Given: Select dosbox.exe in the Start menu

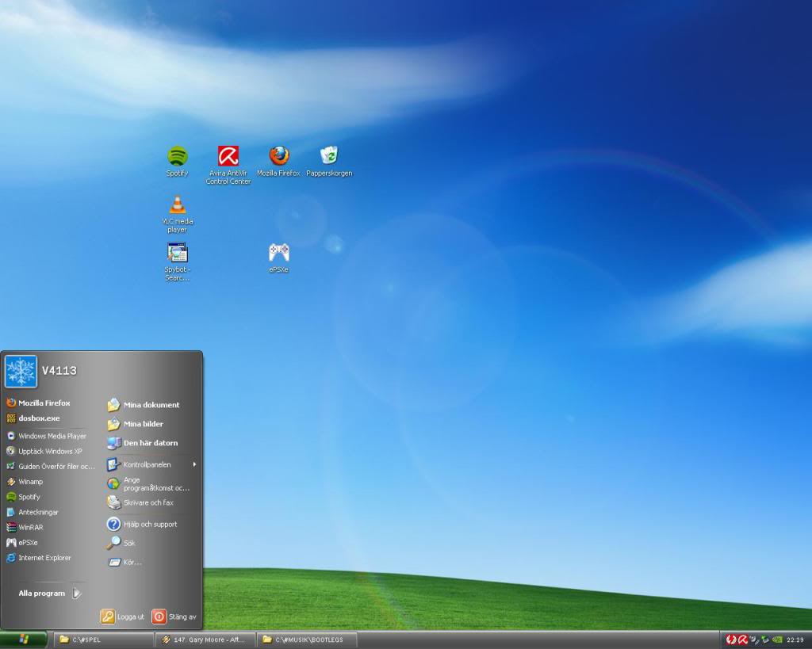Looking at the screenshot, I should [x=39, y=418].
